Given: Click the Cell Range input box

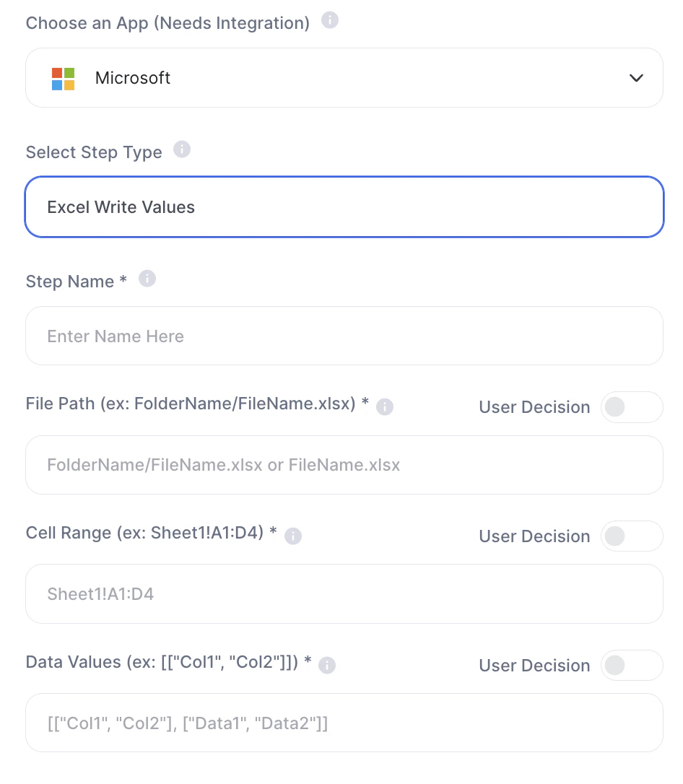Looking at the screenshot, I should (x=344, y=594).
